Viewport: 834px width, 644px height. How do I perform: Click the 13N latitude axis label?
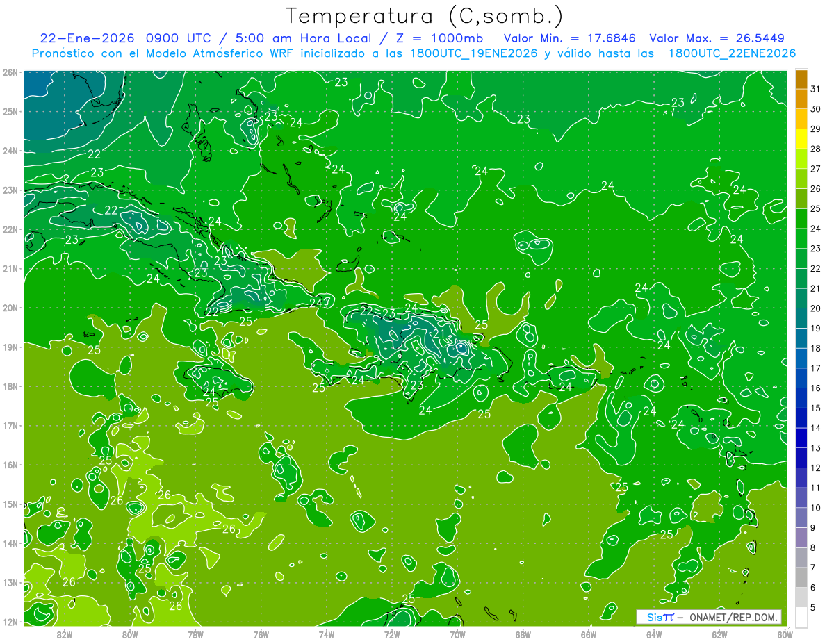pyautogui.click(x=10, y=582)
